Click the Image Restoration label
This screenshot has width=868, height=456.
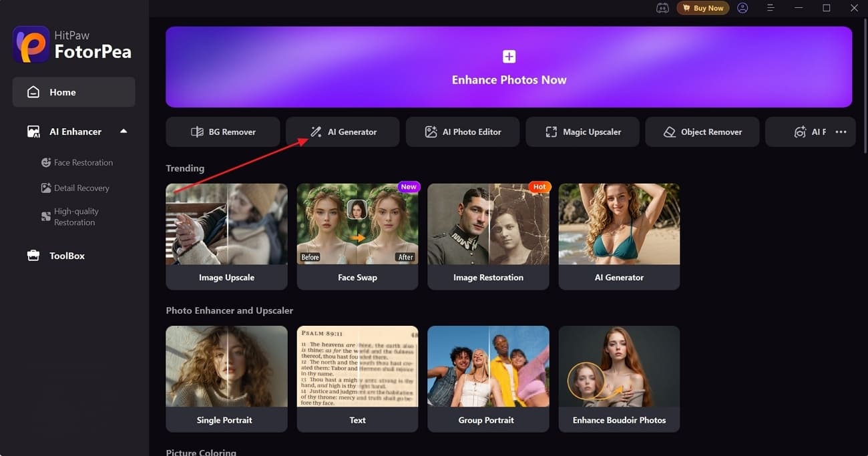[488, 277]
